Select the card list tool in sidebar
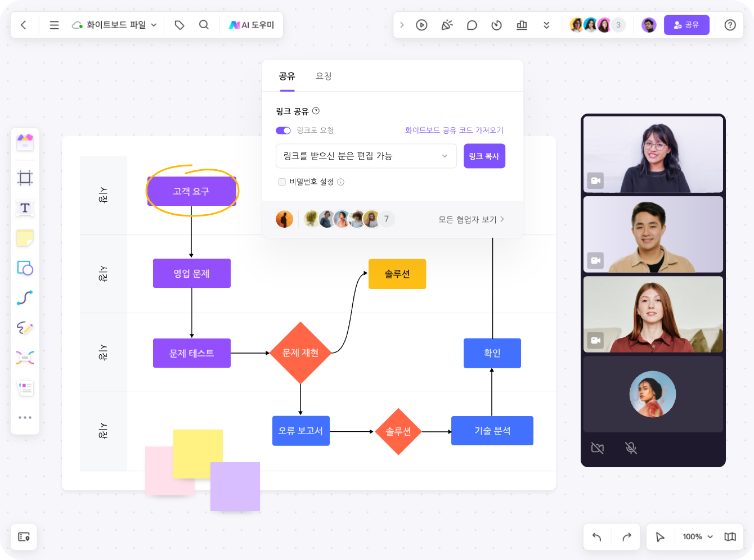This screenshot has width=754, height=560. (x=25, y=388)
